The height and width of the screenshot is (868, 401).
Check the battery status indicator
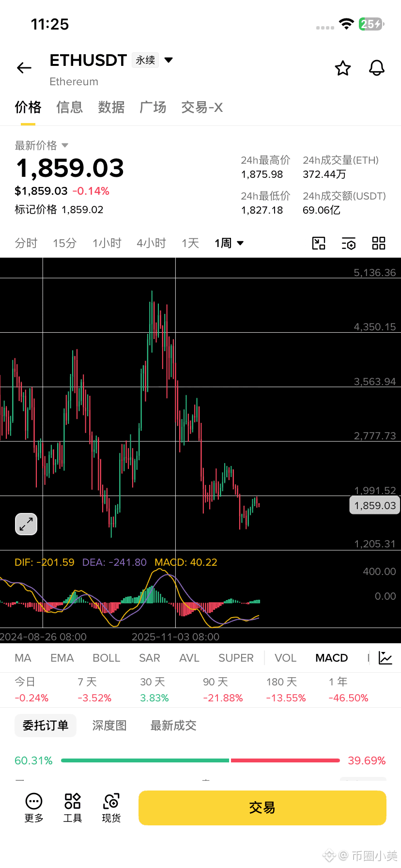click(x=371, y=24)
